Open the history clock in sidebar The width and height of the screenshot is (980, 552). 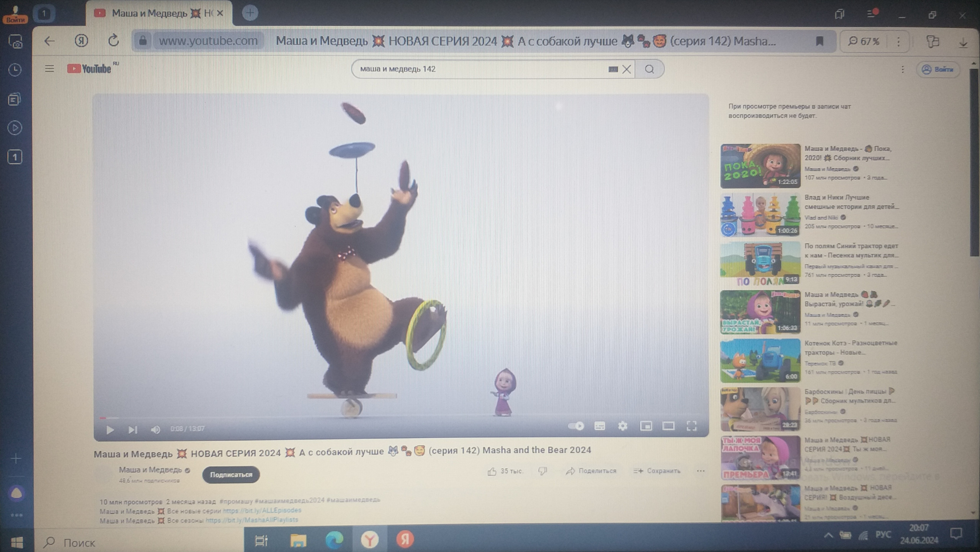pos(15,70)
